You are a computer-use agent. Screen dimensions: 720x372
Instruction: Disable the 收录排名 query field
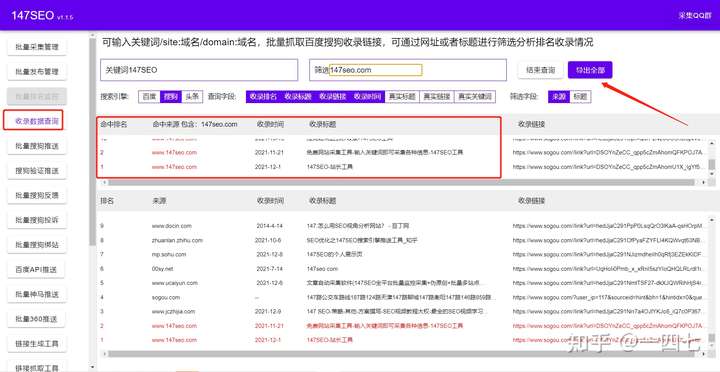coord(263,96)
